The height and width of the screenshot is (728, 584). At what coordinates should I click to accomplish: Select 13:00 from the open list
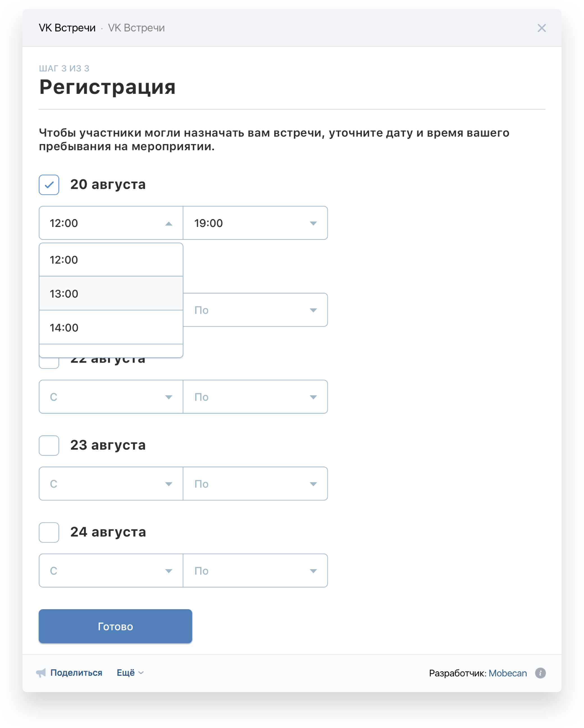point(111,294)
